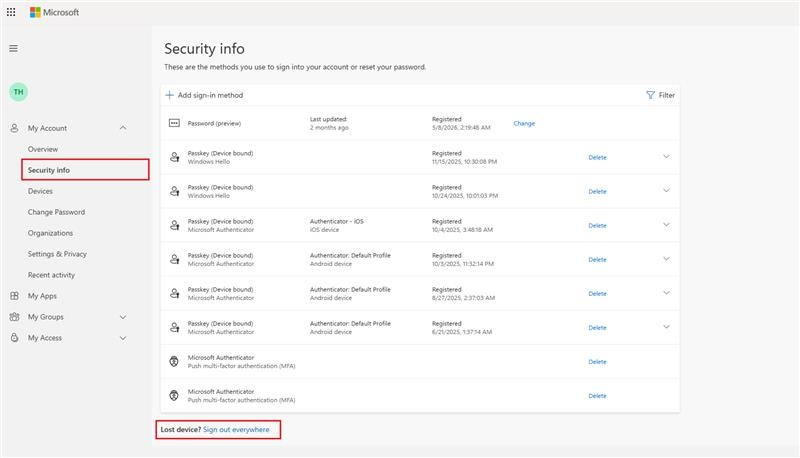This screenshot has height=458, width=800.
Task: Expand the My Access section
Action: click(x=123, y=338)
